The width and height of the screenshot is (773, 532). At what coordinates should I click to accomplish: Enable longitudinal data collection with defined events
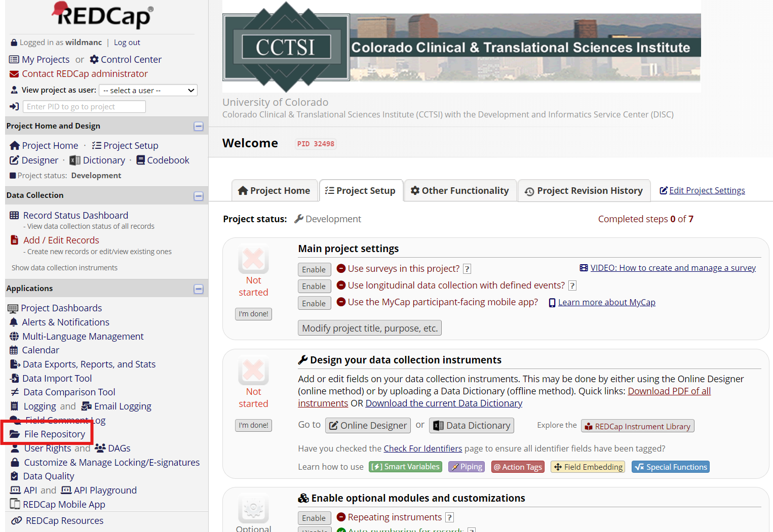tap(314, 287)
